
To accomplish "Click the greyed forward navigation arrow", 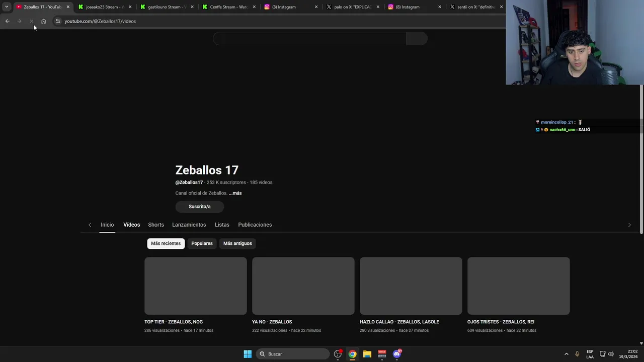I will pyautogui.click(x=19, y=21).
